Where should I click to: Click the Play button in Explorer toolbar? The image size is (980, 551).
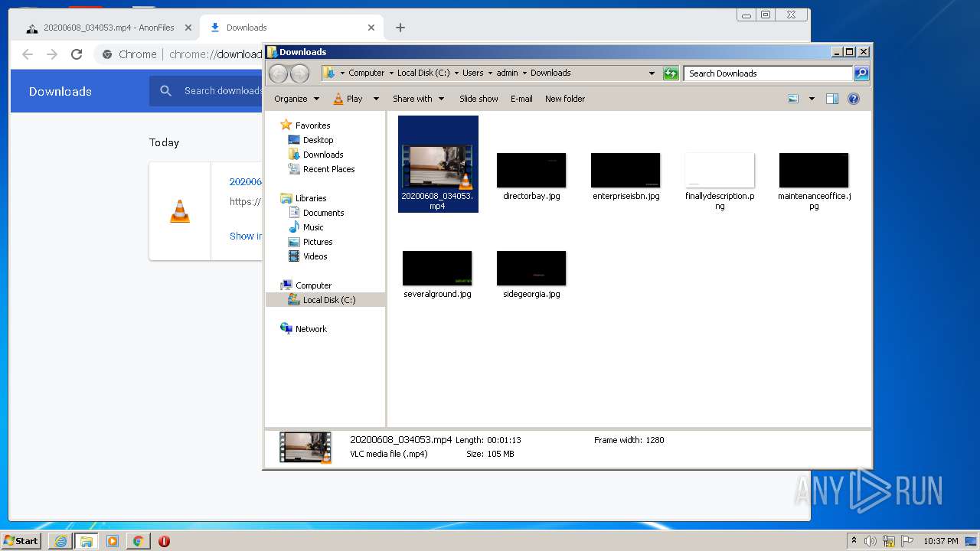348,99
